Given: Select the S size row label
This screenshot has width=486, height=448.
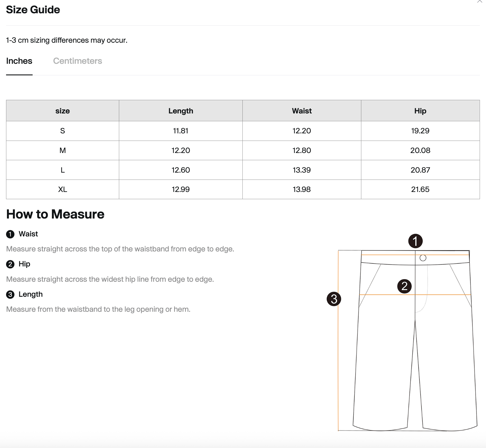Looking at the screenshot, I should (x=62, y=131).
